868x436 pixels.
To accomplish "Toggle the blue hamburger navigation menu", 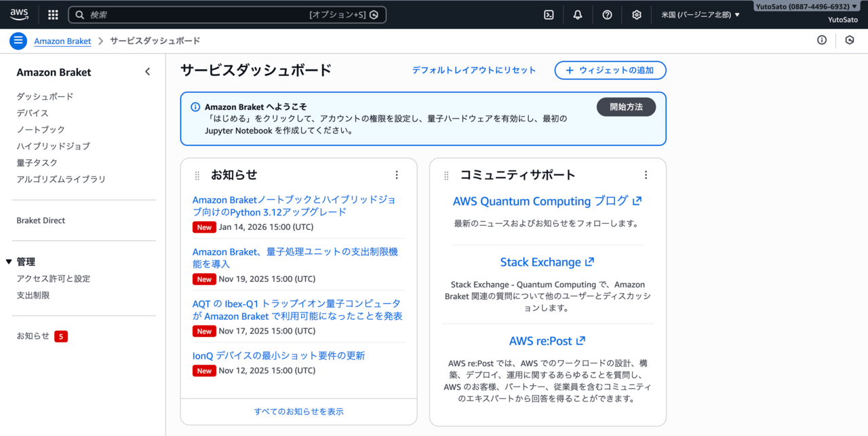I will tap(18, 41).
